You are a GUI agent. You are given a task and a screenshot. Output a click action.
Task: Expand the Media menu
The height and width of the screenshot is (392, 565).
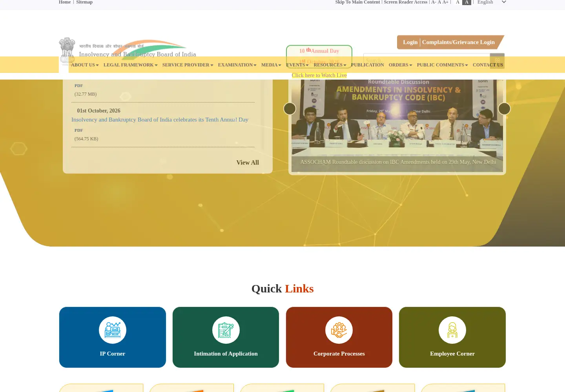[271, 65]
